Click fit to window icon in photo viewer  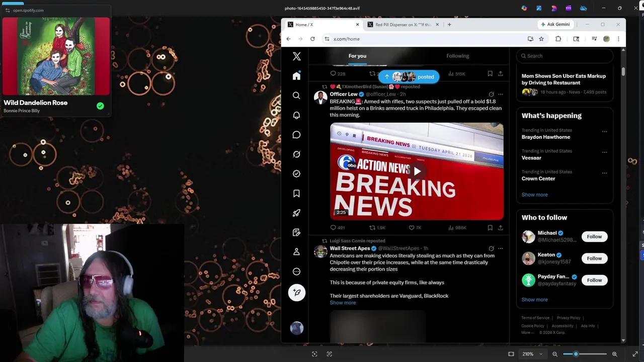[x=511, y=354]
